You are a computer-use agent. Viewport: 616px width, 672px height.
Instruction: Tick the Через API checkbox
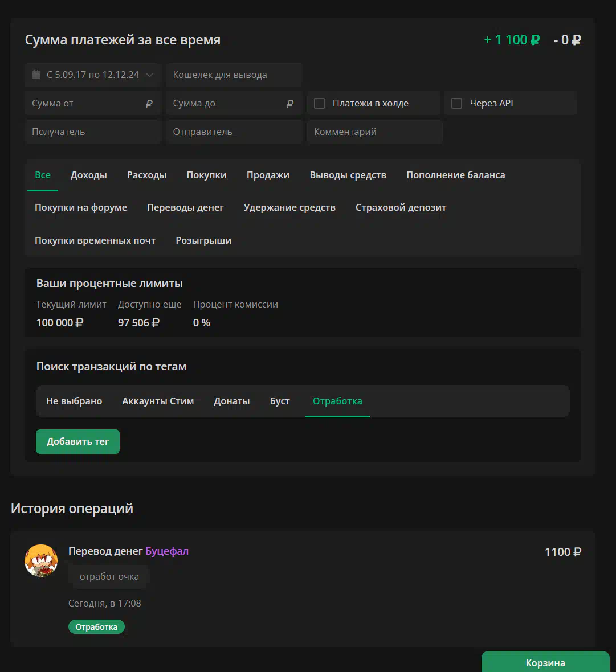[456, 103]
